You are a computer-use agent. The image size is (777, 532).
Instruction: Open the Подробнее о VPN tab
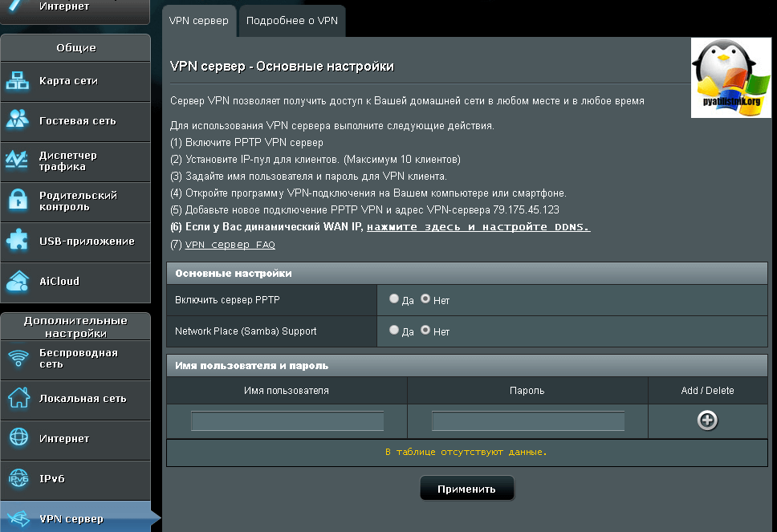pyautogui.click(x=292, y=21)
